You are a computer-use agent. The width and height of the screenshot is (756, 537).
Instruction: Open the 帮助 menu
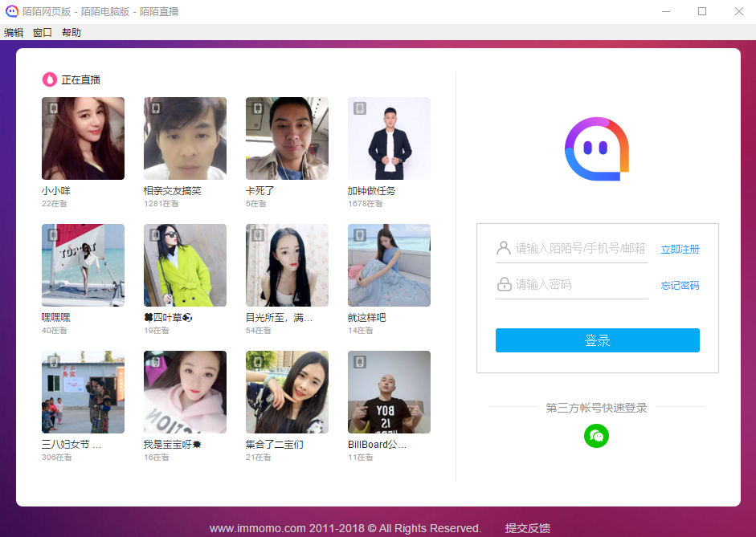pos(72,33)
